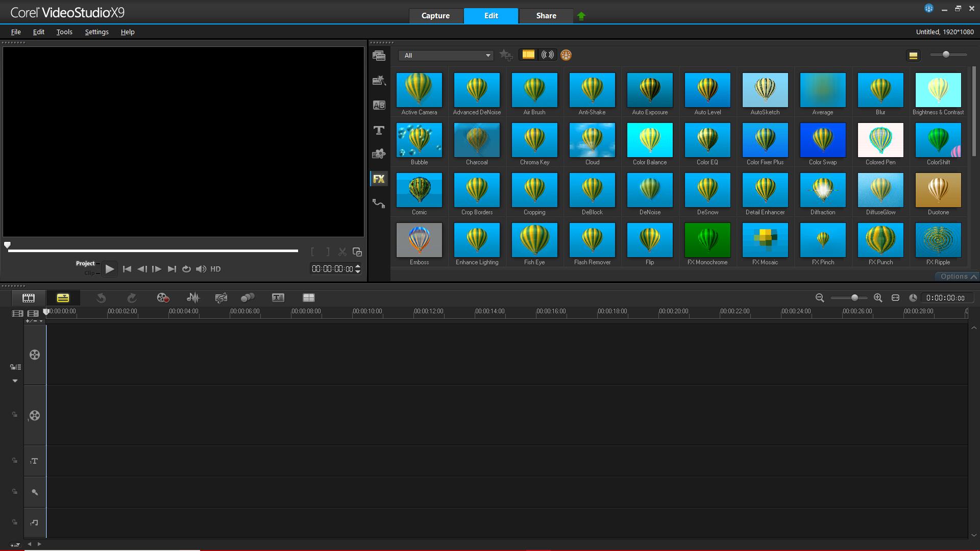The height and width of the screenshot is (551, 980).
Task: Toggle show audio filters button
Action: [547, 55]
